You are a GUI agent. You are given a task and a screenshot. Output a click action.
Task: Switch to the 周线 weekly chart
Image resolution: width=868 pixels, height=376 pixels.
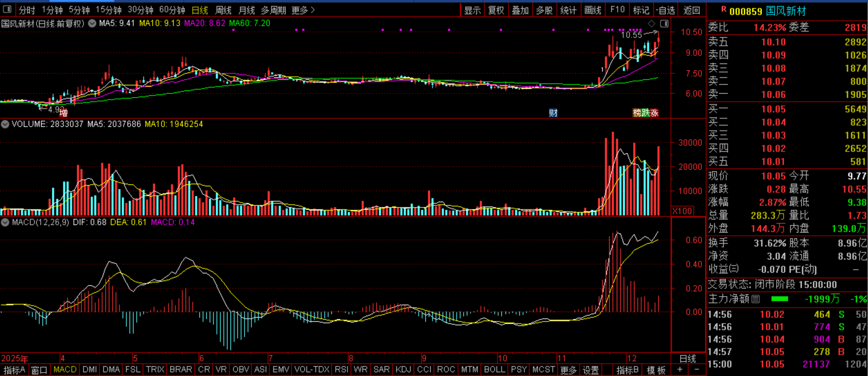[x=223, y=10]
